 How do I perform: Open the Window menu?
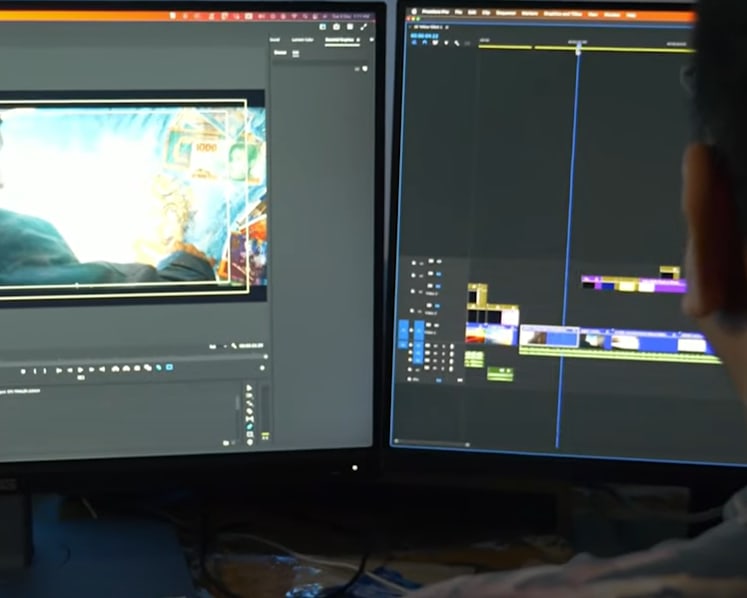pos(612,15)
